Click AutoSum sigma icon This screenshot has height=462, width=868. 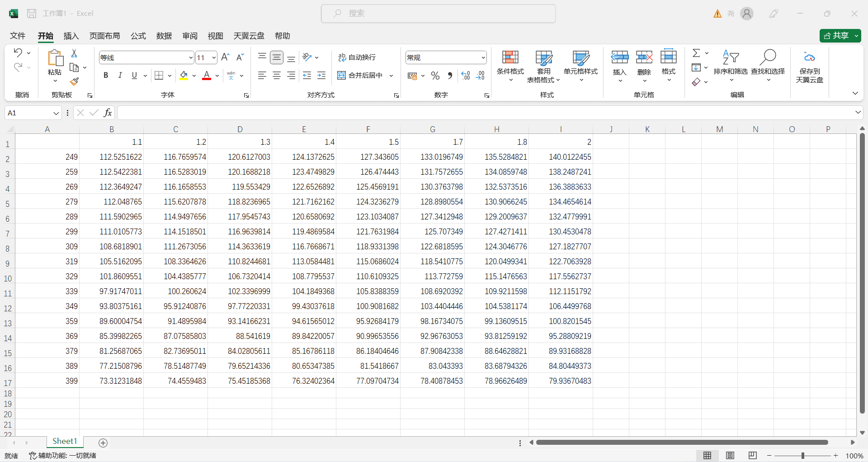pos(696,53)
